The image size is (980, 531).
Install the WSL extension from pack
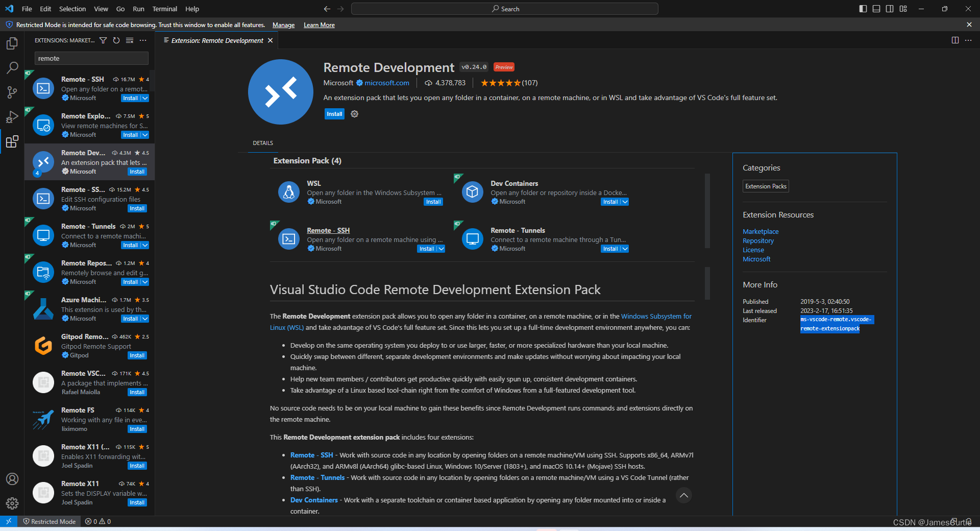point(433,202)
